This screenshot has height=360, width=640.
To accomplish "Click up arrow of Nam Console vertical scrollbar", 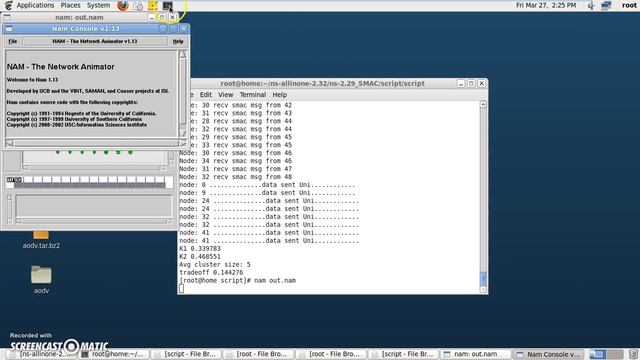I will 182,54.
